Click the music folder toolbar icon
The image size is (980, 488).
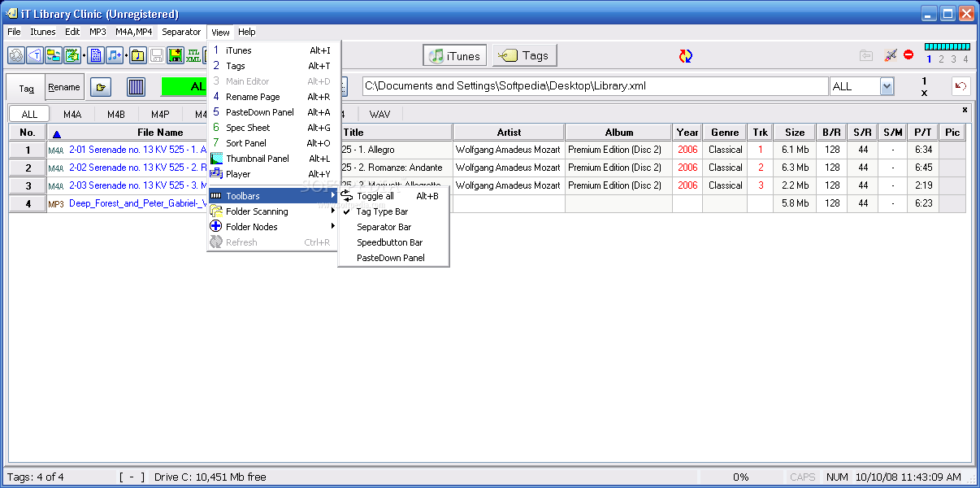pyautogui.click(x=138, y=55)
